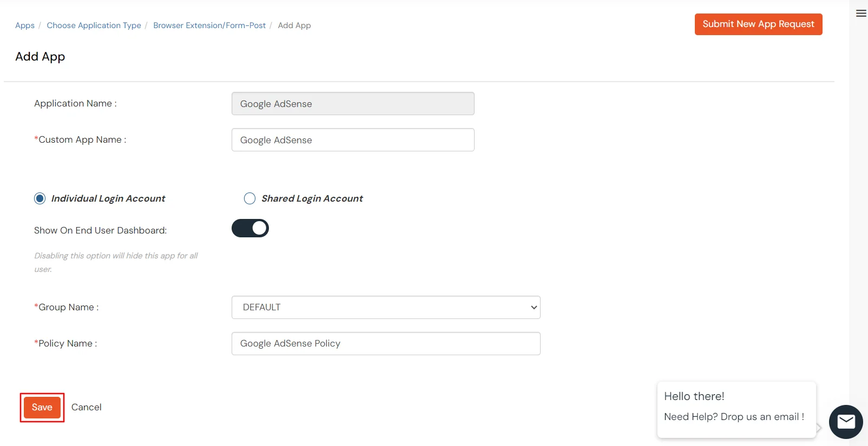This screenshot has height=446, width=868.
Task: Select Shared Login Account radio button
Action: coord(249,198)
